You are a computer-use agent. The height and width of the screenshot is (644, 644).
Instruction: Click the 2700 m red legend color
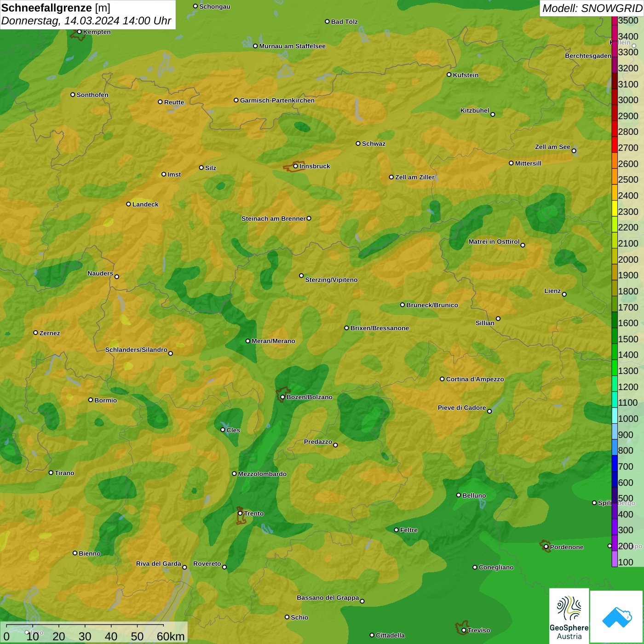pyautogui.click(x=615, y=144)
